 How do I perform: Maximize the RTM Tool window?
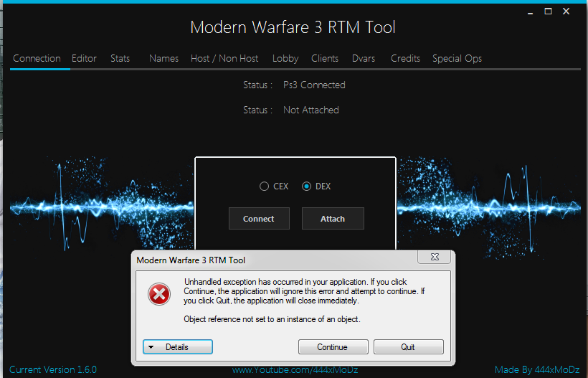click(x=548, y=11)
